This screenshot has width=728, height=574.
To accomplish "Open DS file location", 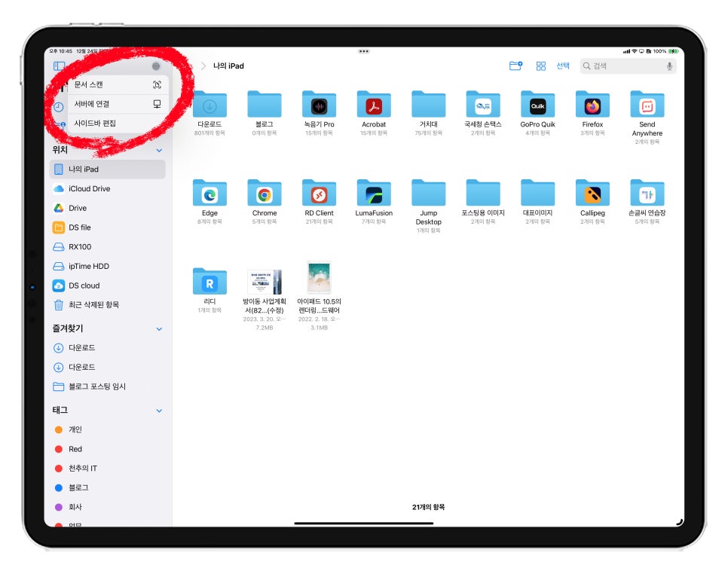I will [x=107, y=227].
